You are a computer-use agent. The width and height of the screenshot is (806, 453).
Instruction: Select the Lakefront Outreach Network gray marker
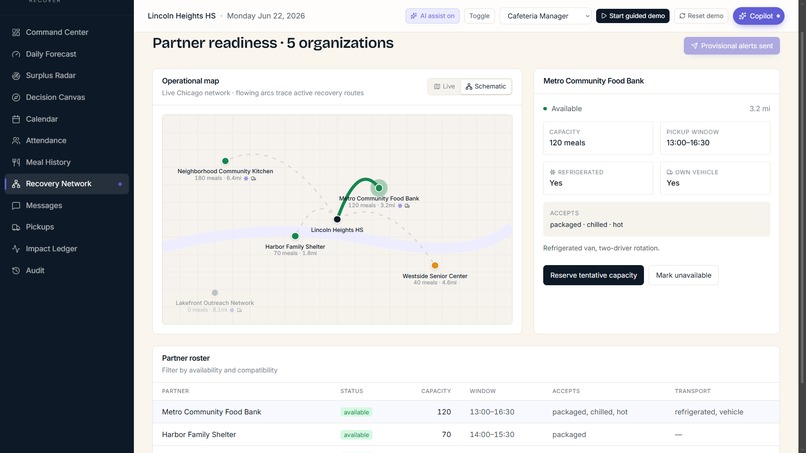(x=215, y=293)
